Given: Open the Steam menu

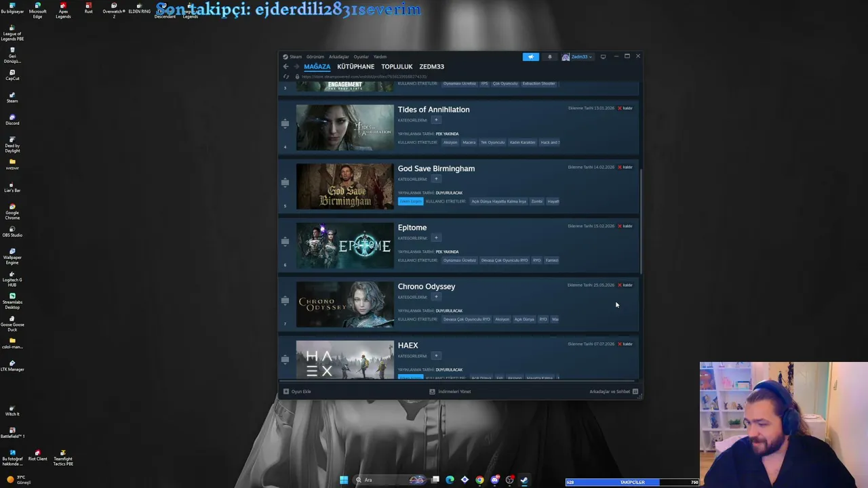Looking at the screenshot, I should pyautogui.click(x=293, y=57).
